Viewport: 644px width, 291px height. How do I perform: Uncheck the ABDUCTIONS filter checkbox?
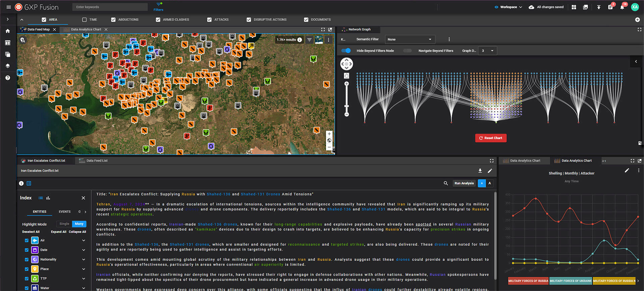click(x=113, y=20)
